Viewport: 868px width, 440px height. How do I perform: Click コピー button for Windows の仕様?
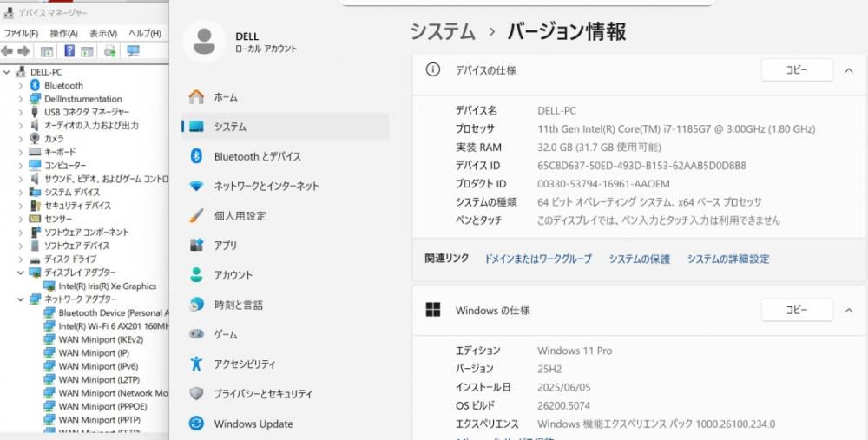coord(797,311)
